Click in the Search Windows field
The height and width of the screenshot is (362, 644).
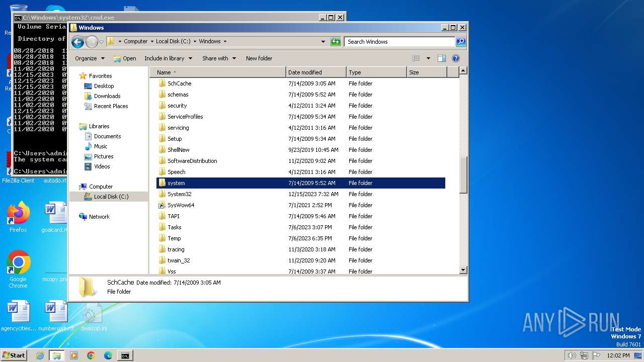point(400,42)
